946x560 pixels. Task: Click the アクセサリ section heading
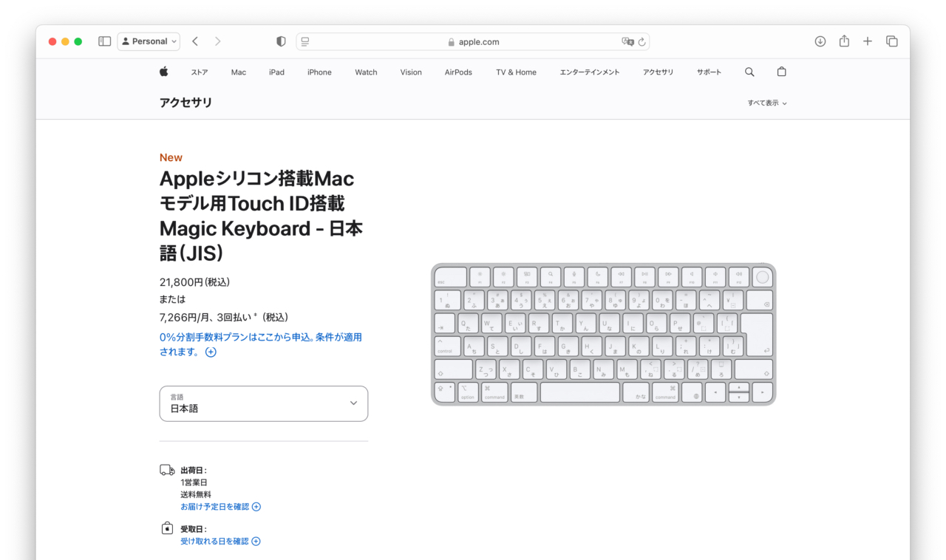[186, 103]
